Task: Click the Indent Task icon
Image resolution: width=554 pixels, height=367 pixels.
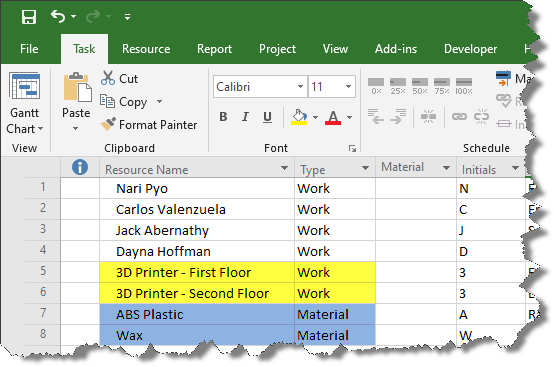Action: click(x=398, y=117)
